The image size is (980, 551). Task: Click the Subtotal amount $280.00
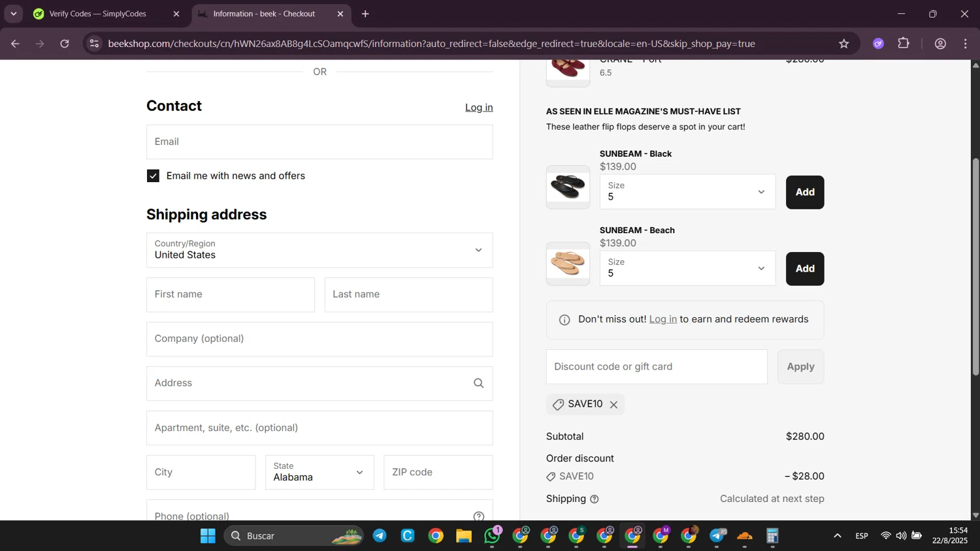tap(805, 436)
